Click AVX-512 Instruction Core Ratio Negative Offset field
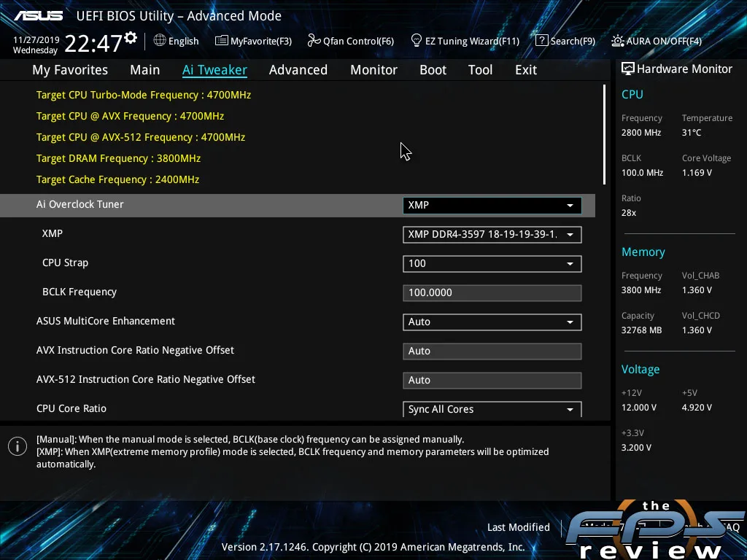747x560 pixels. [x=492, y=380]
